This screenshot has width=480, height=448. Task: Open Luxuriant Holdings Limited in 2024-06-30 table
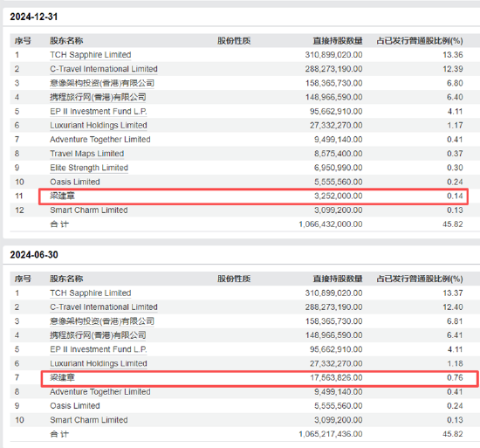coord(99,363)
